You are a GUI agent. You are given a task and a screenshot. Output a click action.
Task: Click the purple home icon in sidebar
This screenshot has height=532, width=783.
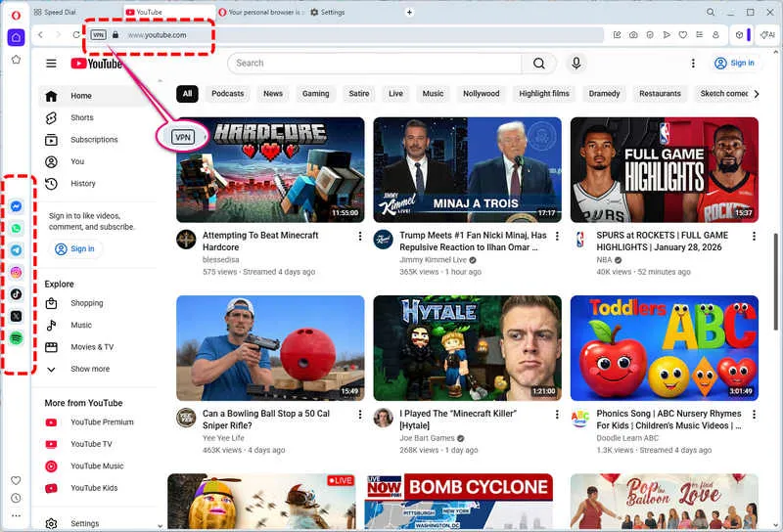[x=16, y=37]
